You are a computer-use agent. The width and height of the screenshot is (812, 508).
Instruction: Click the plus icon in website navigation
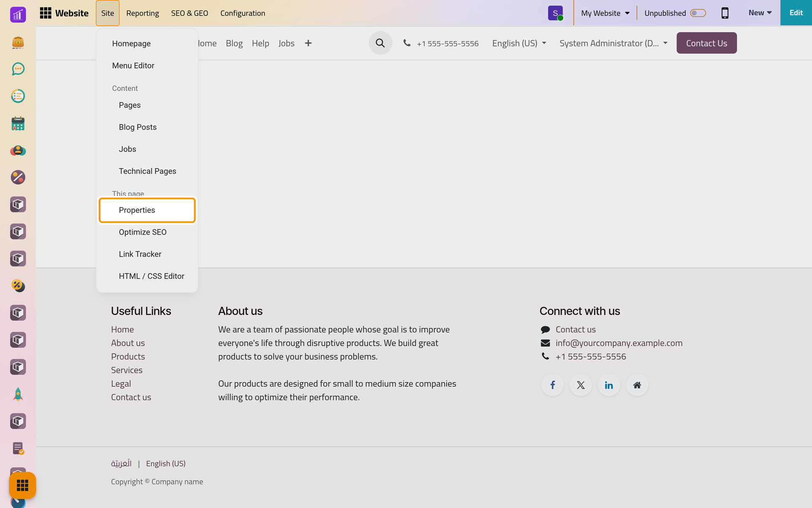308,43
